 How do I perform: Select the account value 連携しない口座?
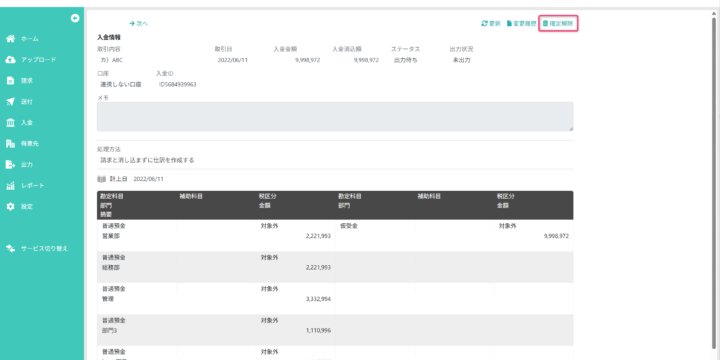tap(121, 84)
